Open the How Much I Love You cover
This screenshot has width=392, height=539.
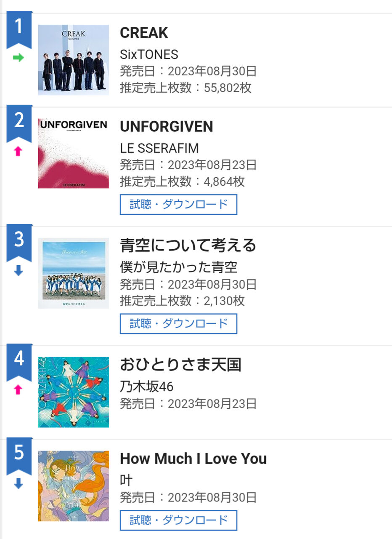[x=74, y=486]
